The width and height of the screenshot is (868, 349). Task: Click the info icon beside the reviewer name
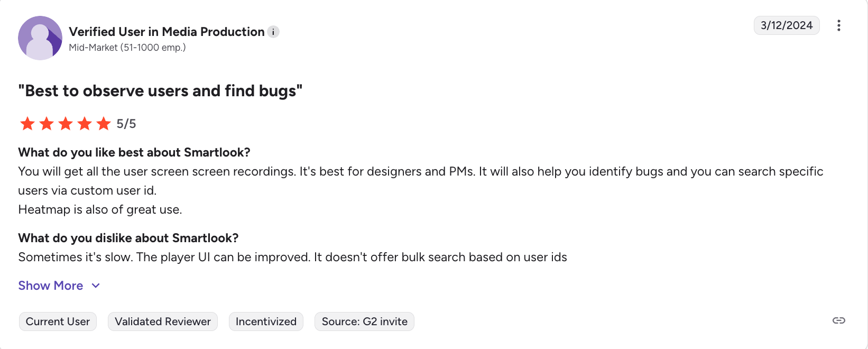point(273,32)
